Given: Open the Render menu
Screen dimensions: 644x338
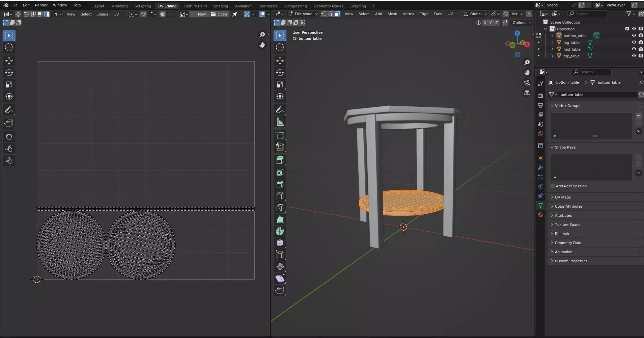Looking at the screenshot, I should pos(41,5).
